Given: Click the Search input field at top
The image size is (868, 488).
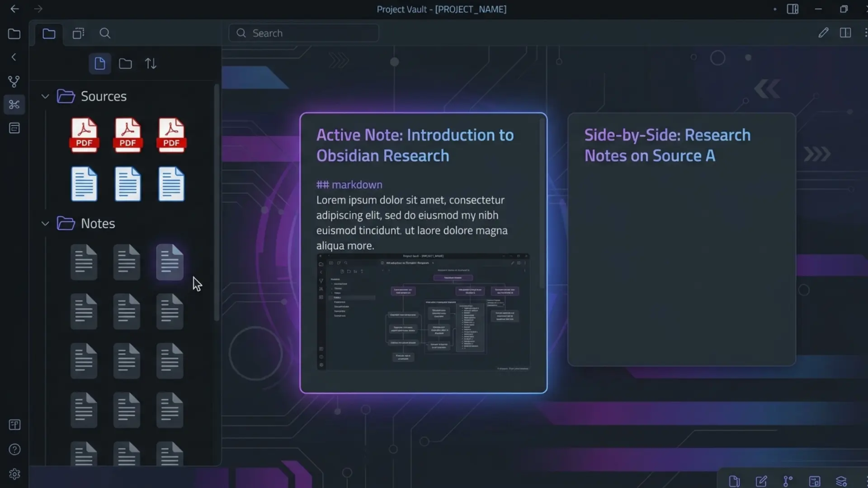Looking at the screenshot, I should point(304,33).
